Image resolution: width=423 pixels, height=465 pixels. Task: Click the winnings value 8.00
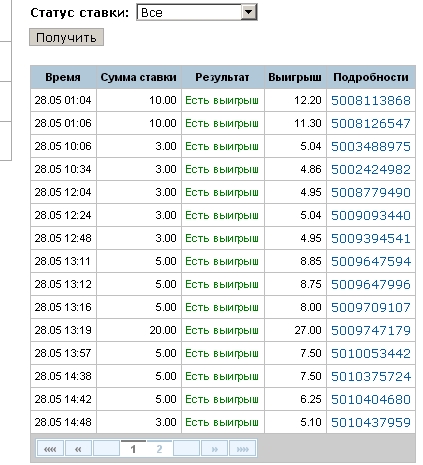click(311, 307)
